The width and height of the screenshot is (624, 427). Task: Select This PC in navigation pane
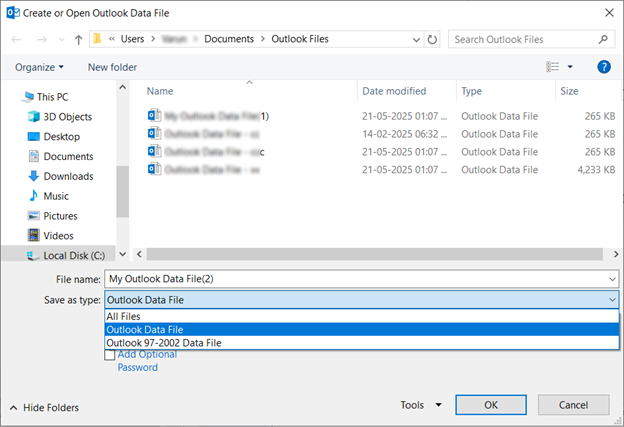pyautogui.click(x=46, y=97)
